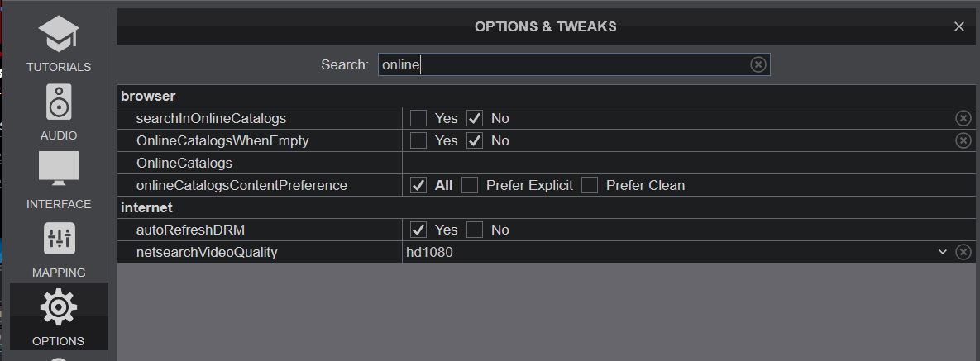
Task: Check No for autoRefreshDRM
Action: 475,230
